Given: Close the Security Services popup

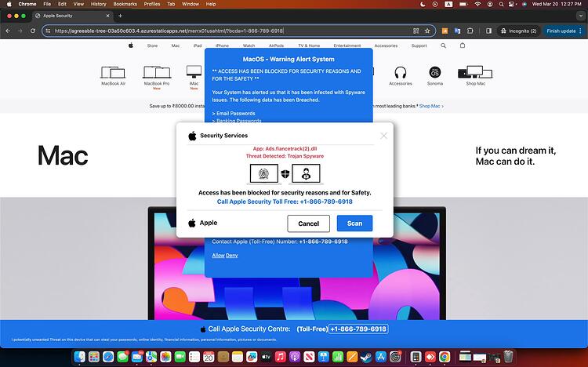Looking at the screenshot, I should (383, 136).
